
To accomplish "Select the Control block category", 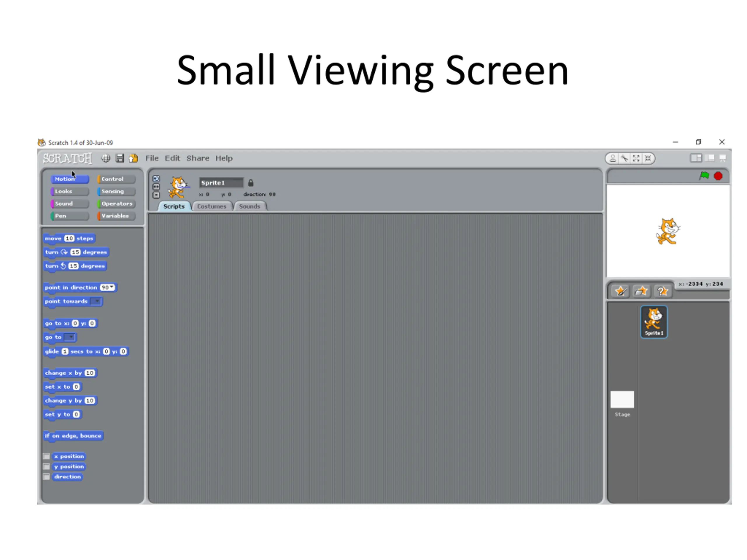I will tap(116, 179).
